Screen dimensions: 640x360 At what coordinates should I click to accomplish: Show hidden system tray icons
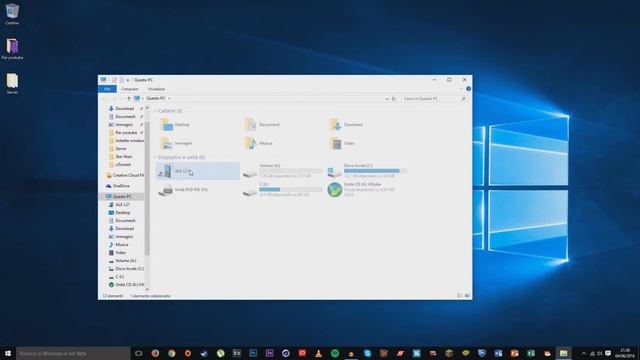[584, 353]
